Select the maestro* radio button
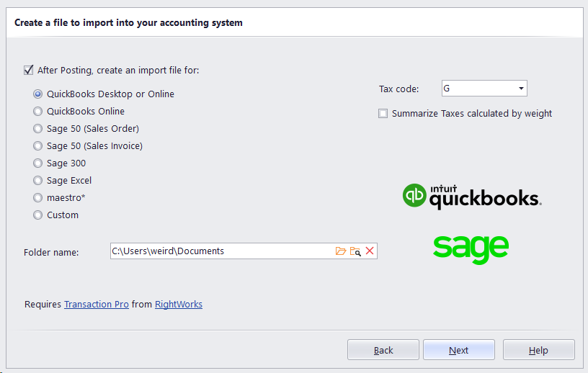The height and width of the screenshot is (373, 588). (38, 198)
